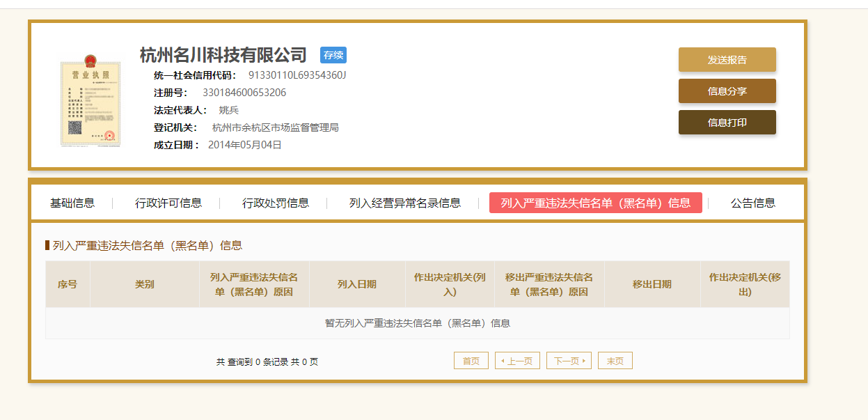Viewport: 868px width, 420px height.
Task: Click the 列入严重违法失信名单（黑名单）信息 section heading
Action: pyautogui.click(x=148, y=245)
